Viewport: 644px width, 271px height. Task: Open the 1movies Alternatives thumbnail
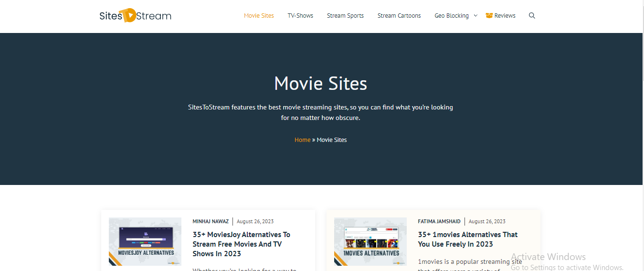pos(370,241)
